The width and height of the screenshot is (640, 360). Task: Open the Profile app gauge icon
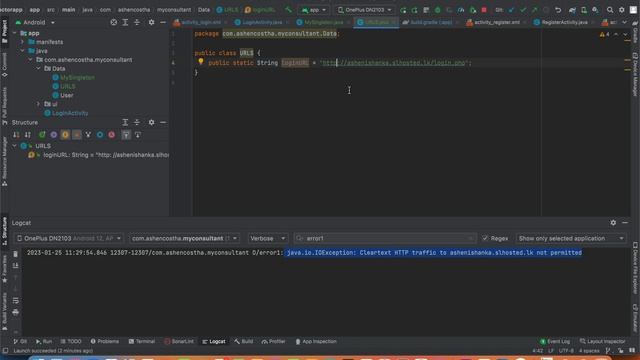(461, 10)
